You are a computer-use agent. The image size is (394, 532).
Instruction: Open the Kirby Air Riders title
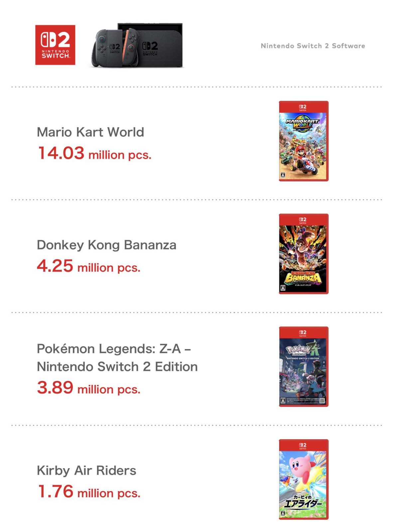click(x=86, y=470)
